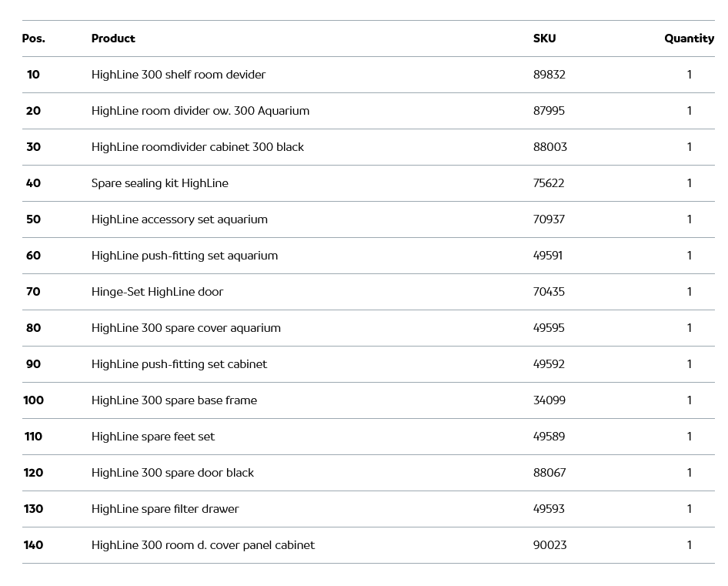Click the Pos. column header
Screen dimensions: 728x586
[34, 39]
